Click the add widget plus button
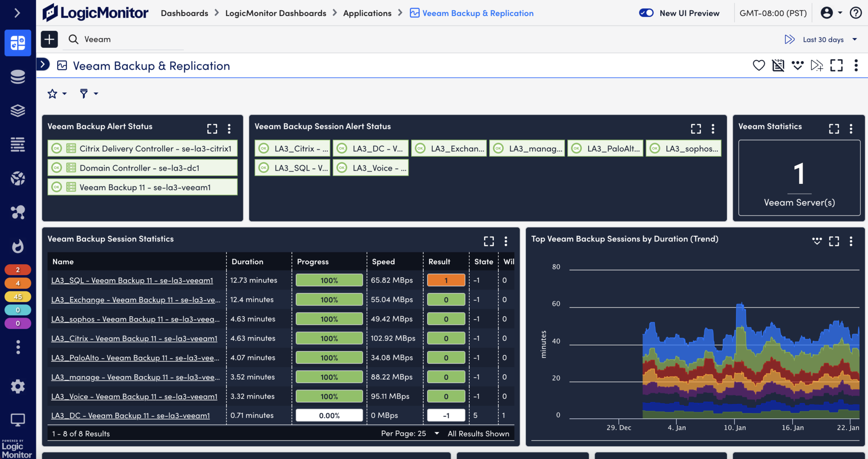This screenshot has height=459, width=868. pyautogui.click(x=49, y=39)
